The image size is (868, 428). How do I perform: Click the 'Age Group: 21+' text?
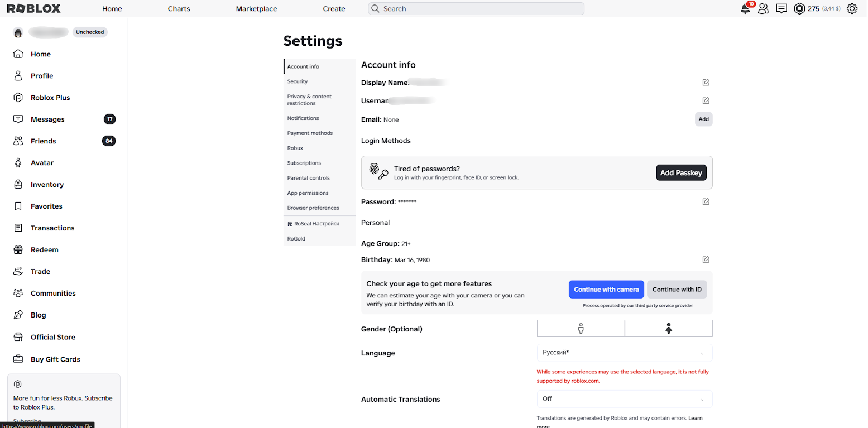[x=386, y=244]
